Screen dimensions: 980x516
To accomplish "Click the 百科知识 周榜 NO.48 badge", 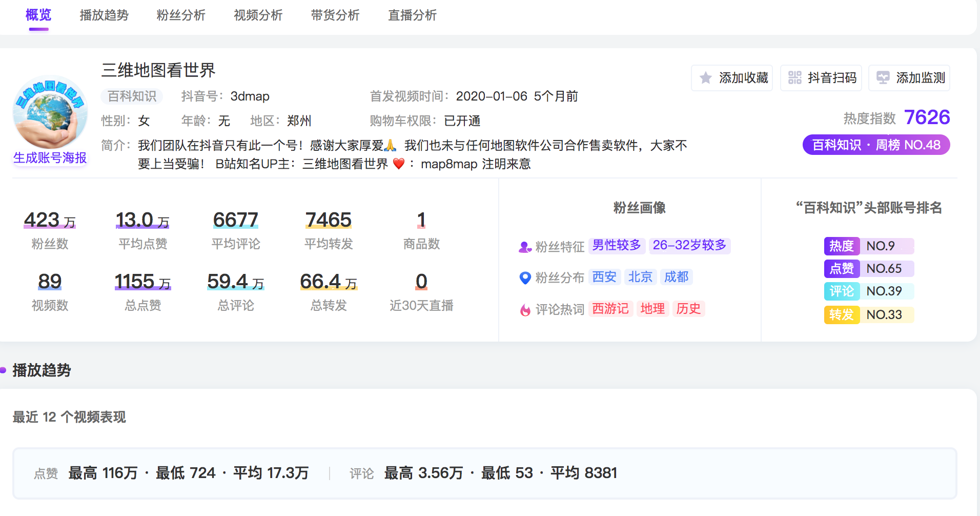I will point(876,145).
